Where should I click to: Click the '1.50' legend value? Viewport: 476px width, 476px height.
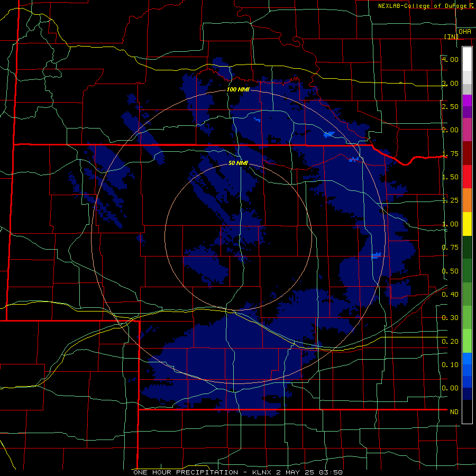click(x=450, y=177)
